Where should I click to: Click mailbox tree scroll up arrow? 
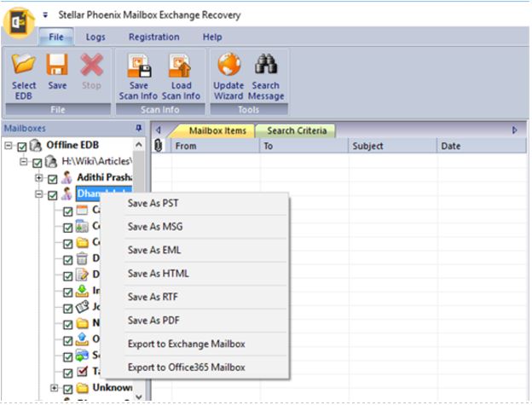point(138,145)
